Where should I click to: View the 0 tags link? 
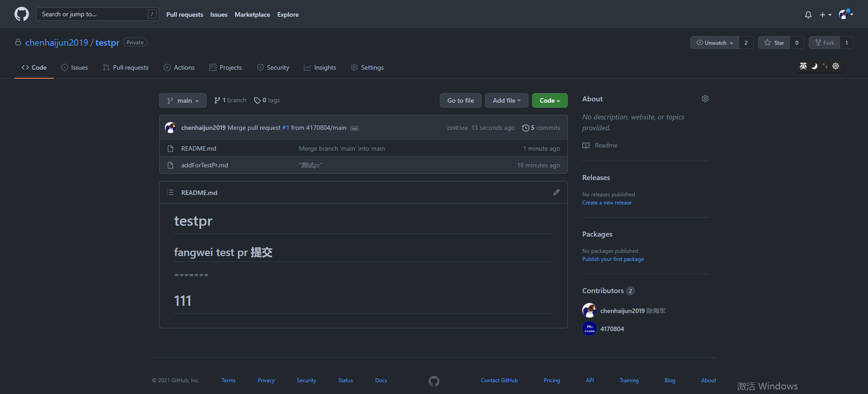267,100
